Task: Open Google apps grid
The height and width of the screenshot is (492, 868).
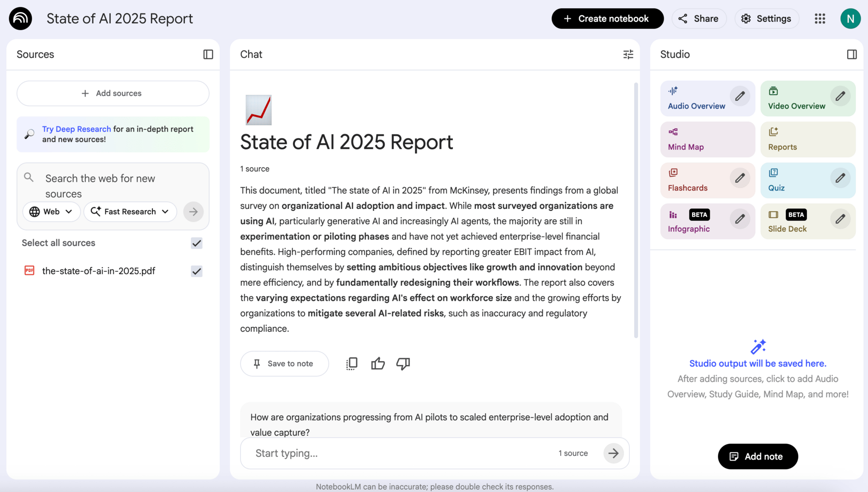Action: (x=820, y=19)
